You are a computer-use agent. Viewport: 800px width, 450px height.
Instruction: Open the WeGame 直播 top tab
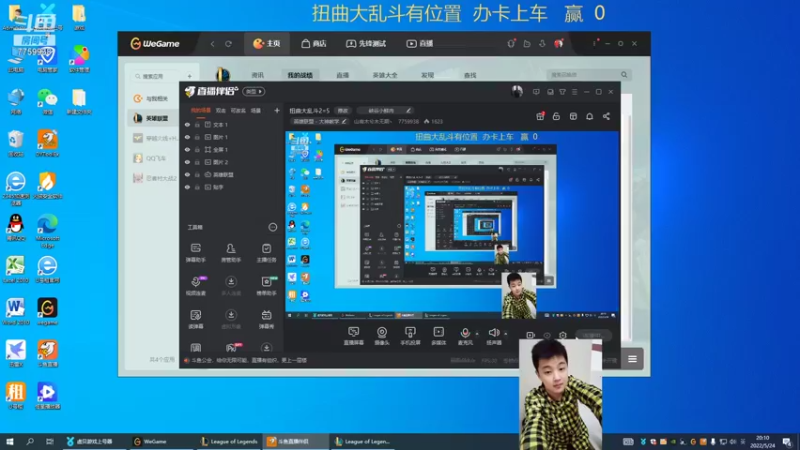click(420, 44)
